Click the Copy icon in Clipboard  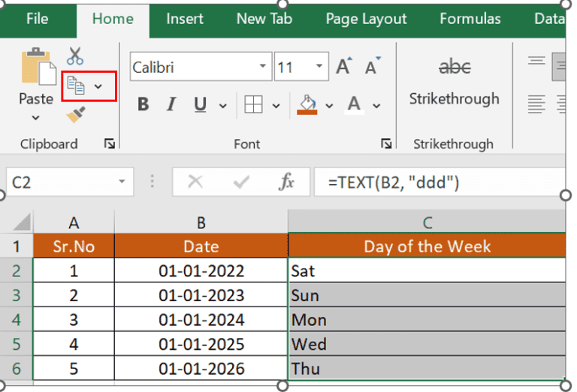point(77,86)
